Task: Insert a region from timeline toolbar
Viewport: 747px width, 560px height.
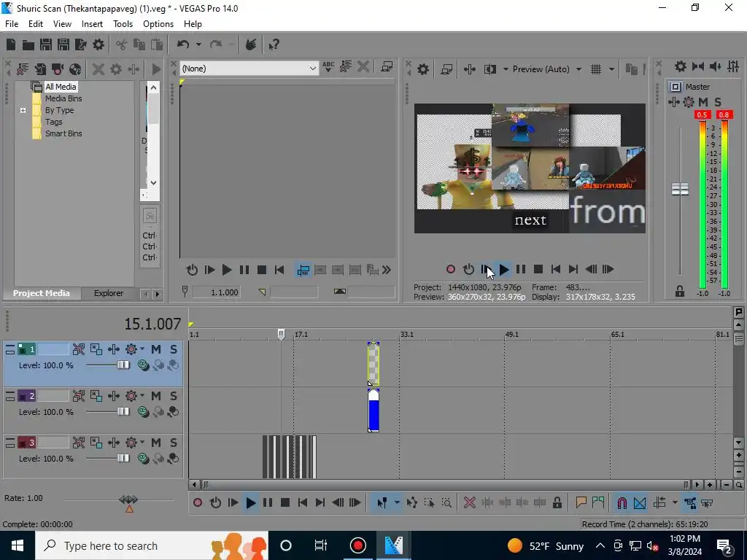Action: (598, 503)
